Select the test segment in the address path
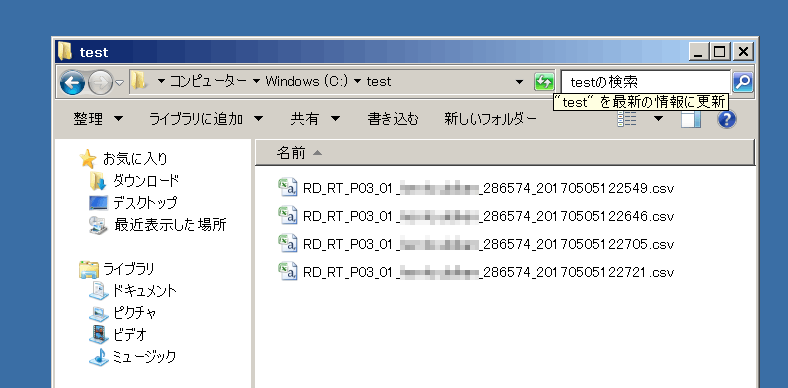The image size is (788, 388). [379, 81]
